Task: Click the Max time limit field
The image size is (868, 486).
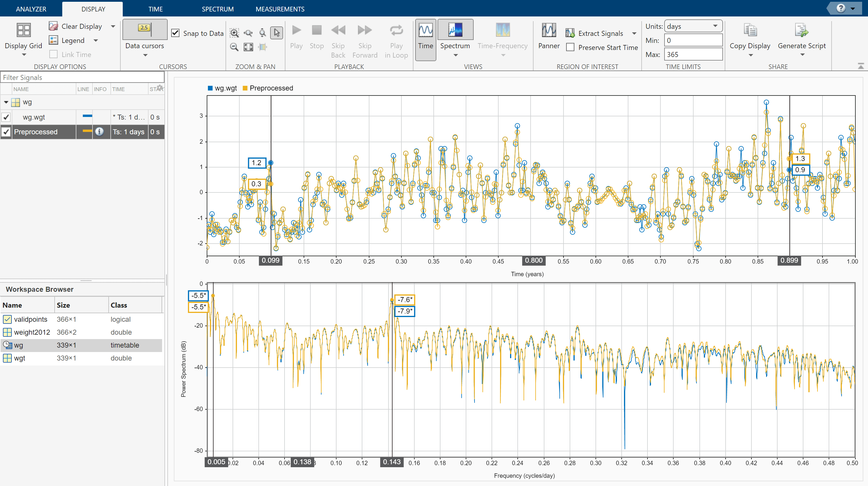Action: pyautogui.click(x=693, y=54)
